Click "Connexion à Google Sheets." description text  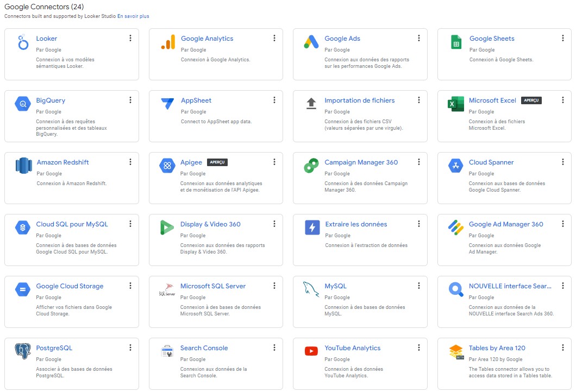click(x=501, y=60)
